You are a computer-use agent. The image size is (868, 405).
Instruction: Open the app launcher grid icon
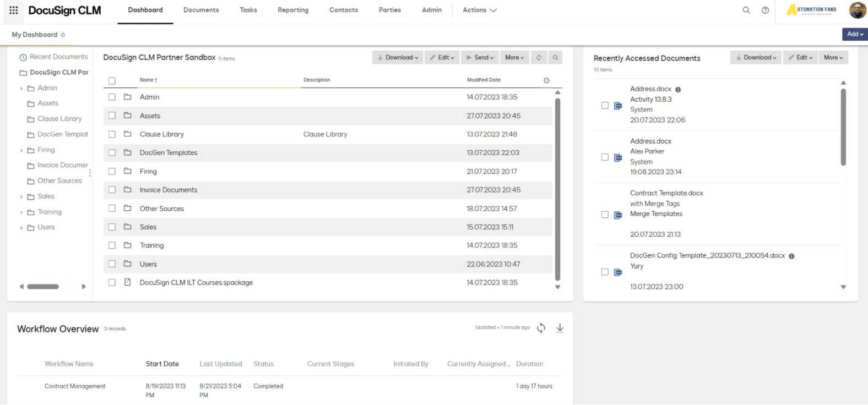14,10
